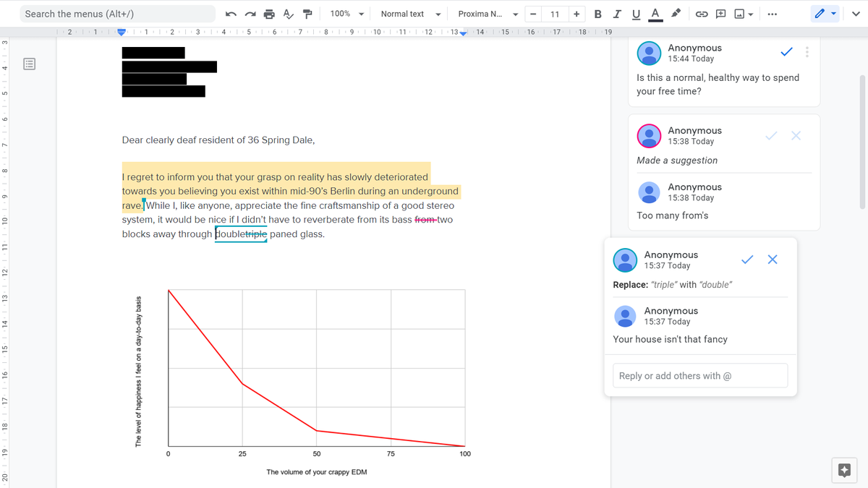Click the Undo icon
This screenshot has width=868, height=488.
(x=230, y=13)
